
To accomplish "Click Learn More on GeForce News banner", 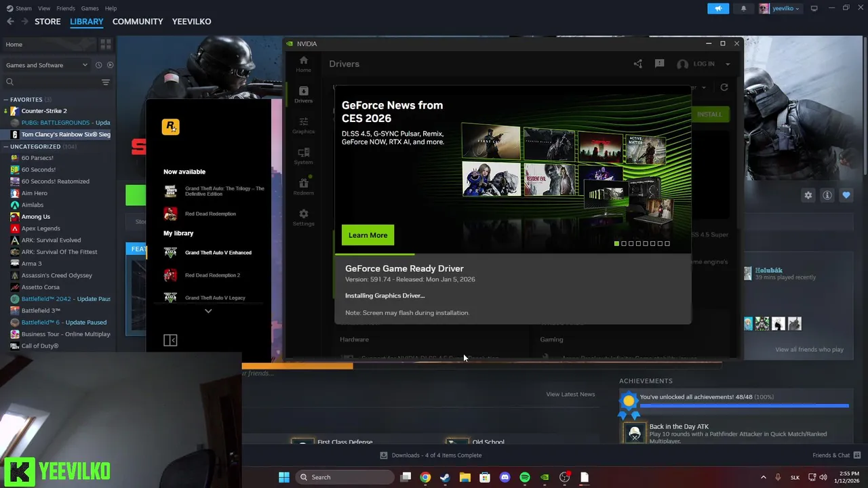I will [368, 235].
